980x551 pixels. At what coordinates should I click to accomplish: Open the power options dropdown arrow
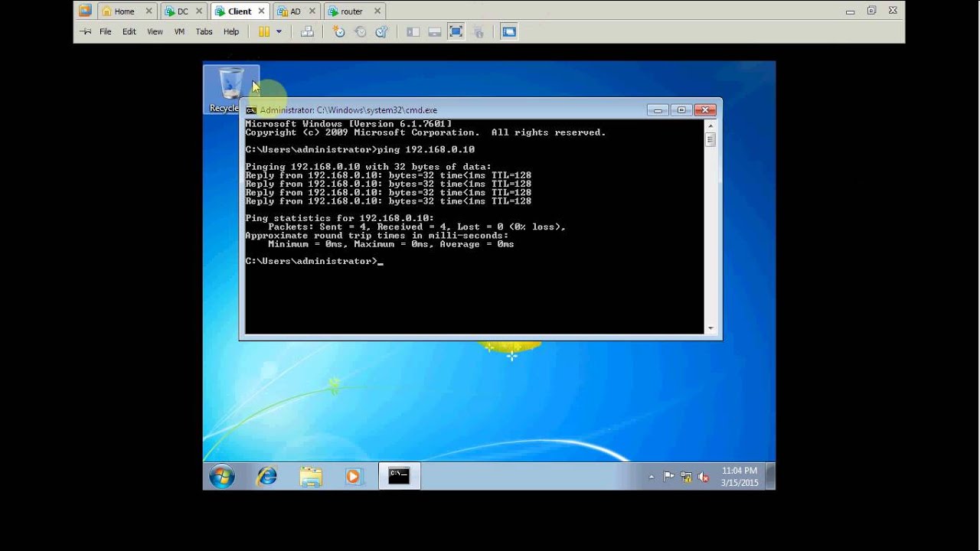[x=279, y=31]
